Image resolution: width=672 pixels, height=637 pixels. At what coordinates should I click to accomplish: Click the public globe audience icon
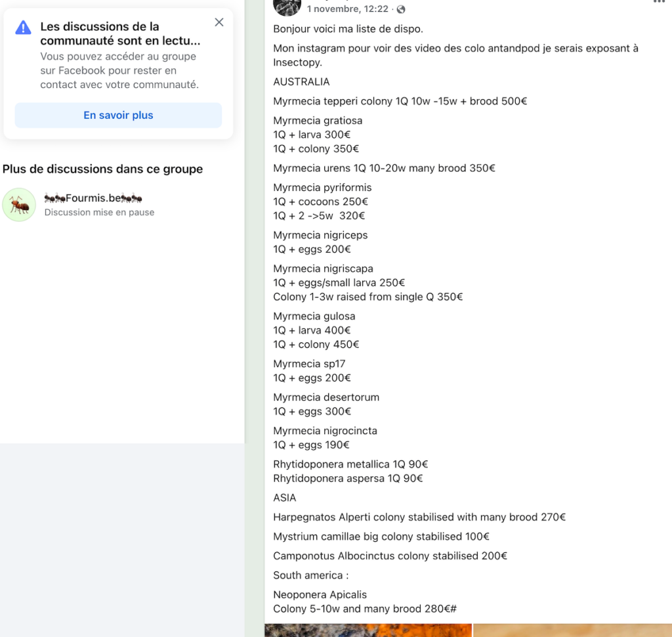(401, 9)
